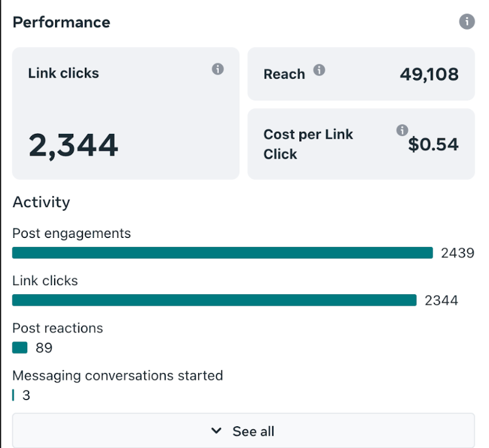Click the Cost per Link Click info icon
Screen dimensions: 489x448
coord(403,129)
